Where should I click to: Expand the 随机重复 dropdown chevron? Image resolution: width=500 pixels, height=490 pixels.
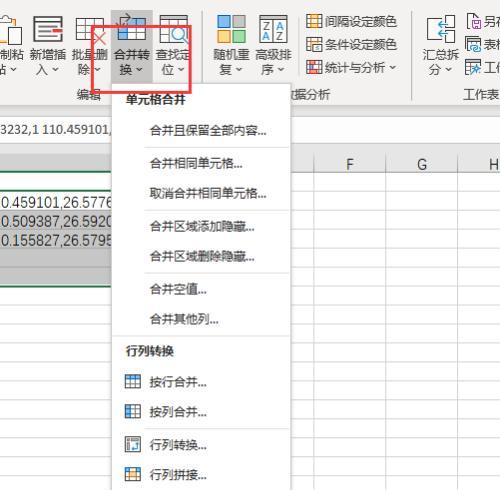click(x=239, y=70)
